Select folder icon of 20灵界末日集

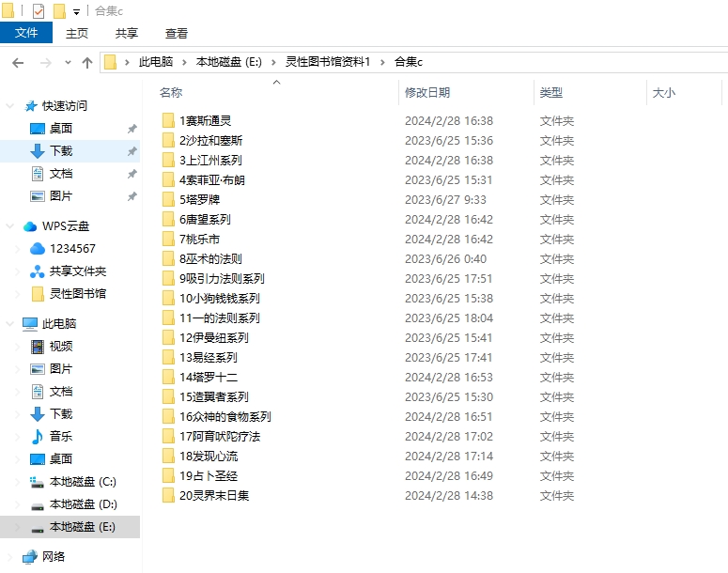pyautogui.click(x=168, y=495)
